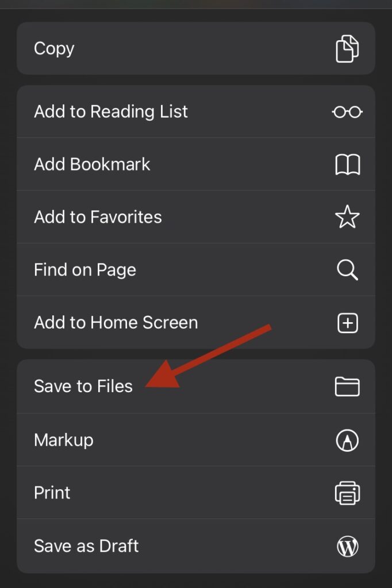The image size is (392, 588).
Task: Tap the magnifying glass icon
Action: [347, 270]
